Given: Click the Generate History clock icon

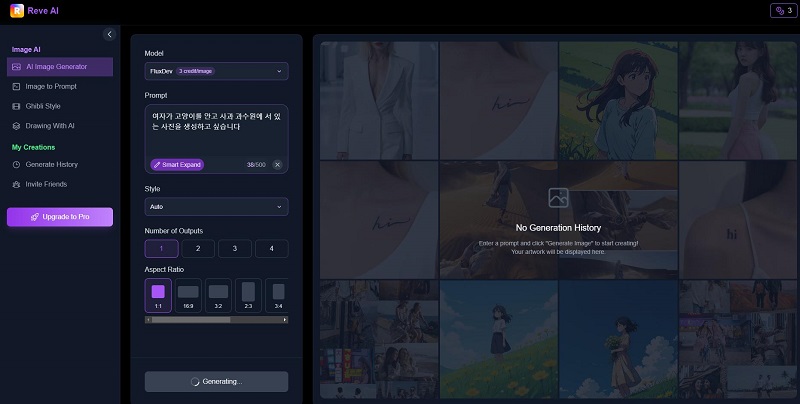Looking at the screenshot, I should click(x=16, y=164).
